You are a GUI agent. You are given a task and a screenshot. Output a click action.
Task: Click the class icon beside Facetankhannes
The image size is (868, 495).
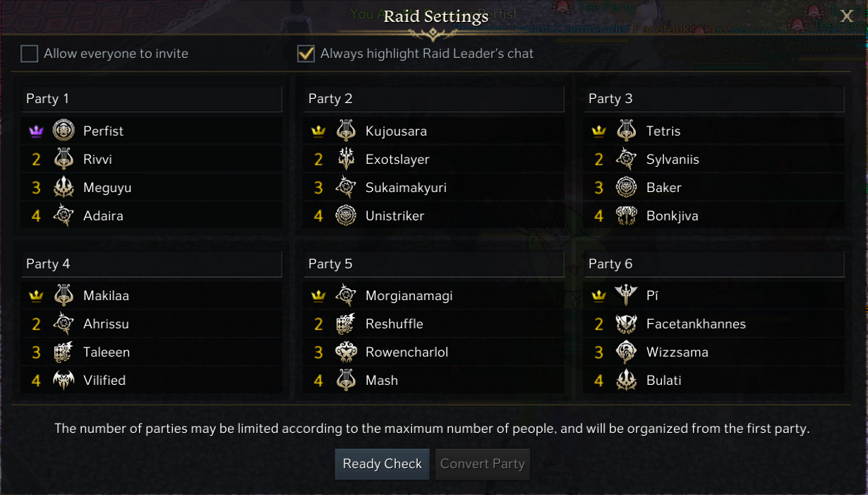tap(627, 323)
